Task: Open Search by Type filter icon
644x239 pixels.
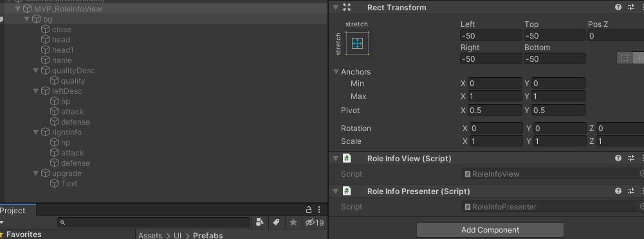Action: (259, 222)
